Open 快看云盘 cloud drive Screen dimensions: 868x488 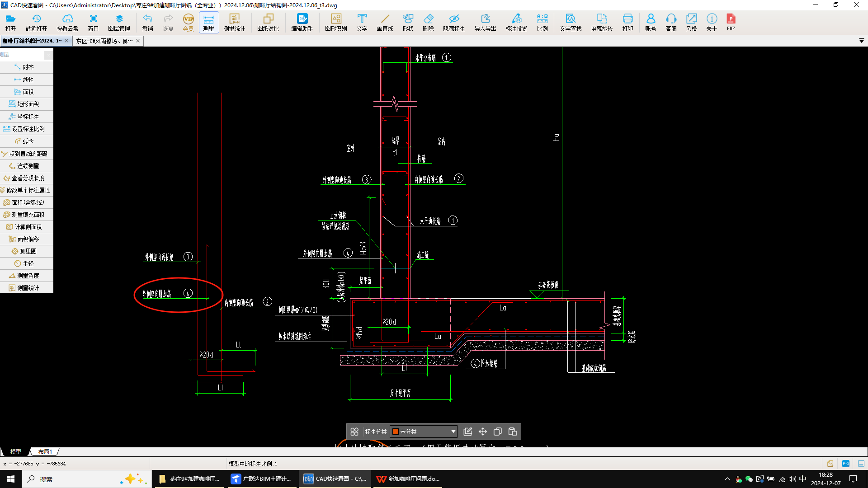point(67,22)
